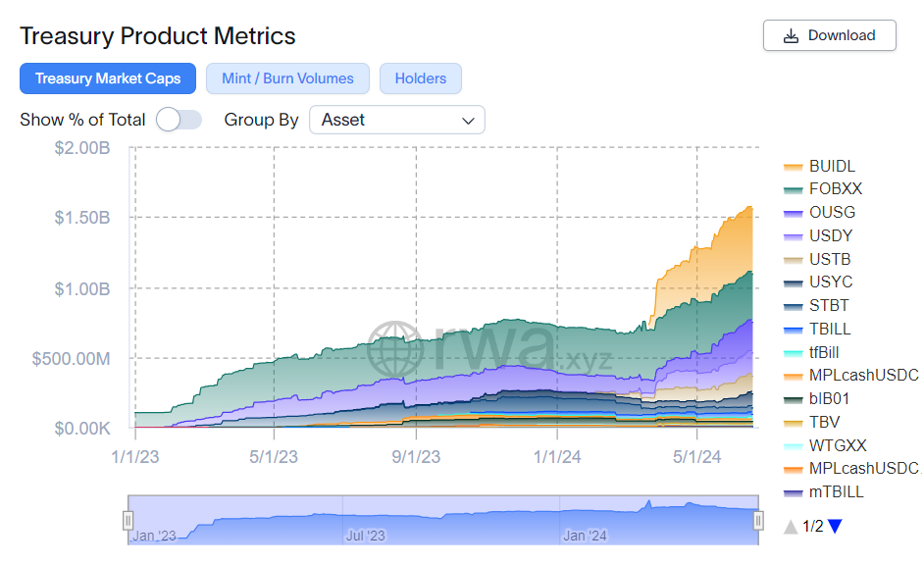This screenshot has height=564, width=924.
Task: Open the Holders tab
Action: point(421,78)
